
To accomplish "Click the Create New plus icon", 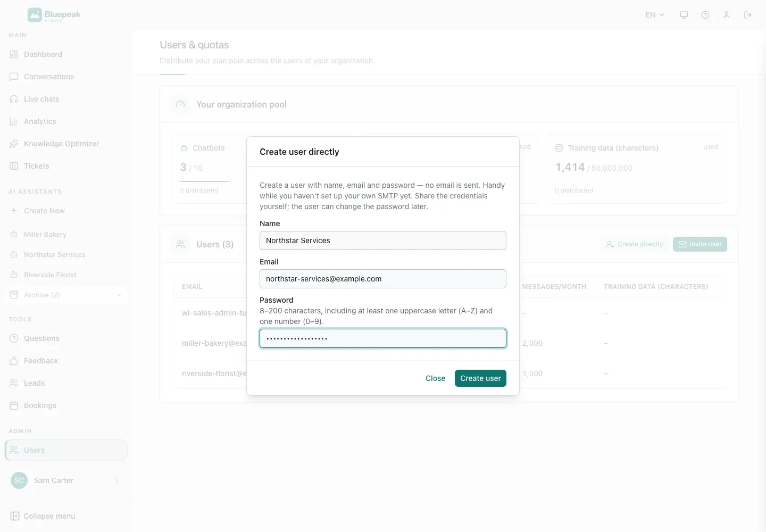I will click(14, 211).
